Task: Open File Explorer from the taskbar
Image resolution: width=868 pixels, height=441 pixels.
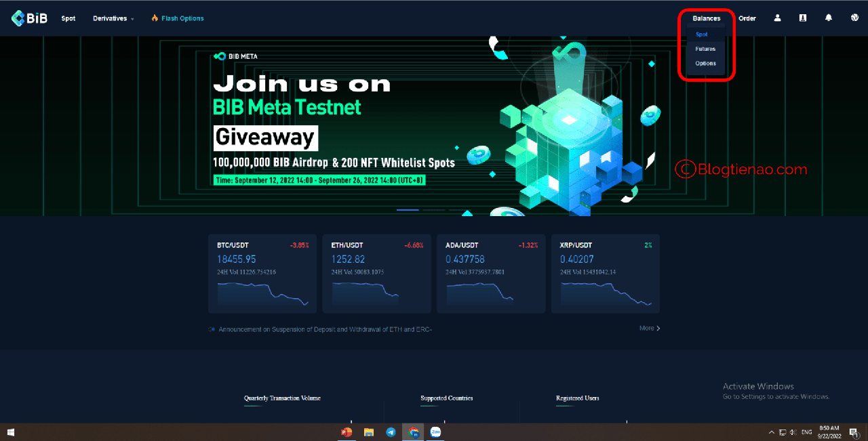Action: coord(369,432)
